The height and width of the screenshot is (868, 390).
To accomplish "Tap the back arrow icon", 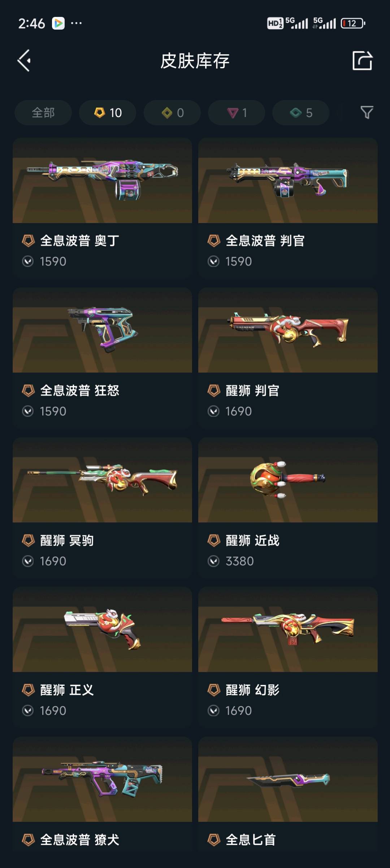I will tap(24, 61).
